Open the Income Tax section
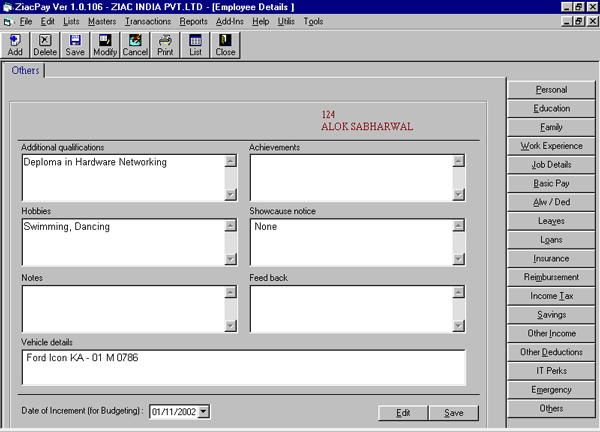This screenshot has height=432, width=600. (551, 296)
